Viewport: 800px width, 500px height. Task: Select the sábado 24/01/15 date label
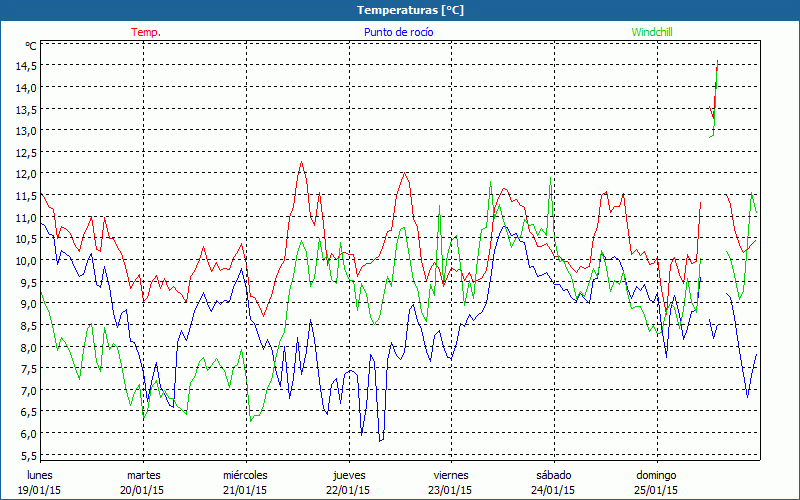pyautogui.click(x=553, y=482)
